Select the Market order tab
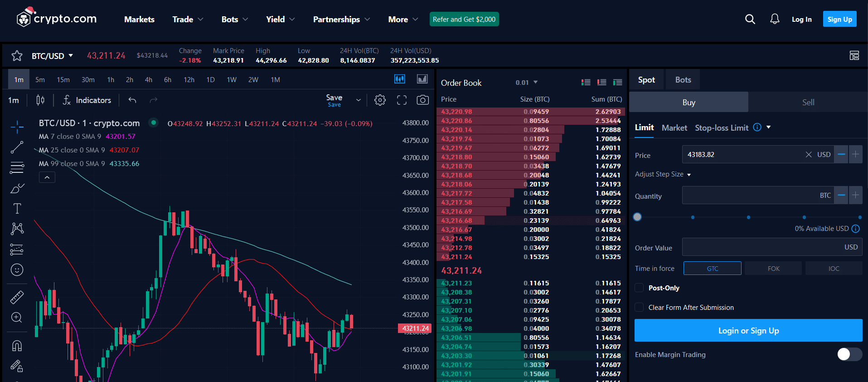 674,128
